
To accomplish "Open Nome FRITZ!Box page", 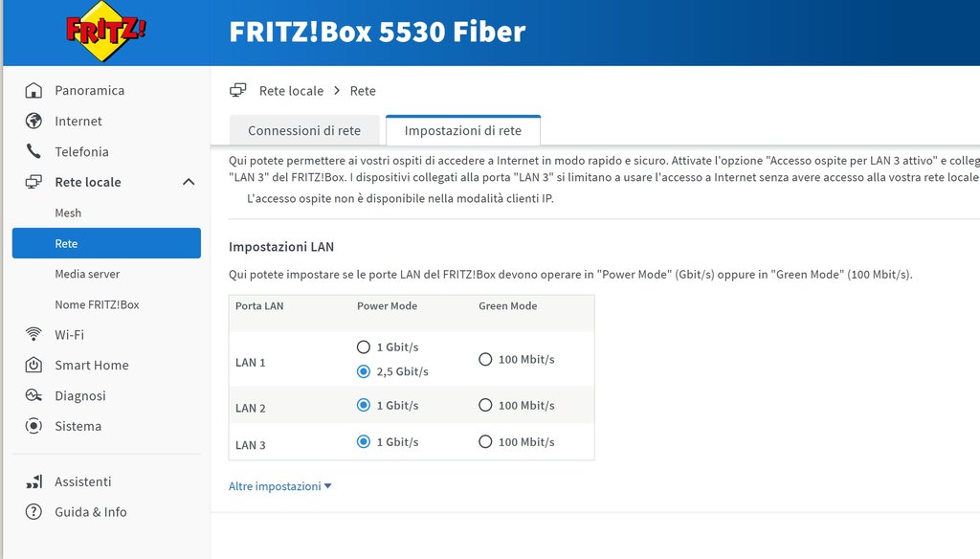I will (x=97, y=305).
